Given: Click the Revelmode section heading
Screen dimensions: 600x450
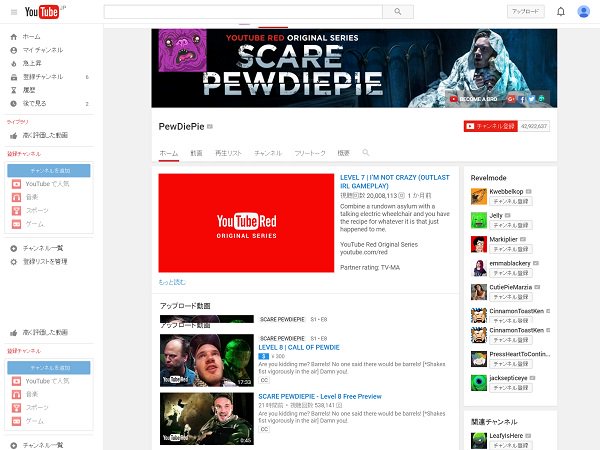Looking at the screenshot, I should pyautogui.click(x=488, y=178).
